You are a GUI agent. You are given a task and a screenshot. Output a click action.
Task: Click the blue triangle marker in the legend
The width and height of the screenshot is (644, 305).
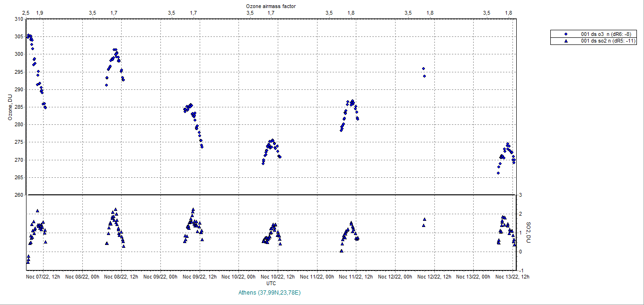click(565, 41)
